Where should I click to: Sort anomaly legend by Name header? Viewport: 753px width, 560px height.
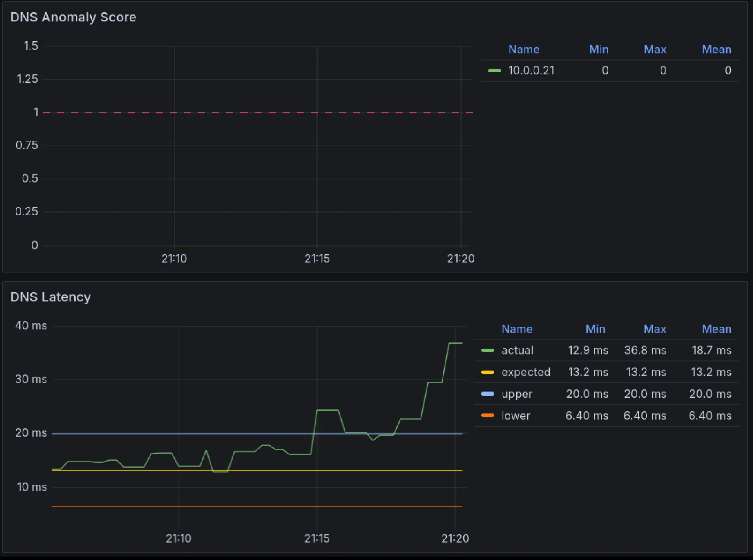point(524,49)
